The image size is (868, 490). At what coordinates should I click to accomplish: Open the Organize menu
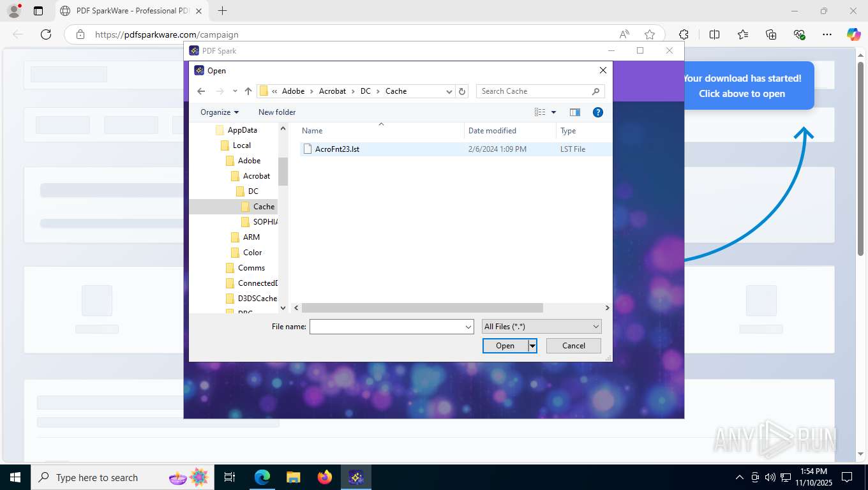220,112
